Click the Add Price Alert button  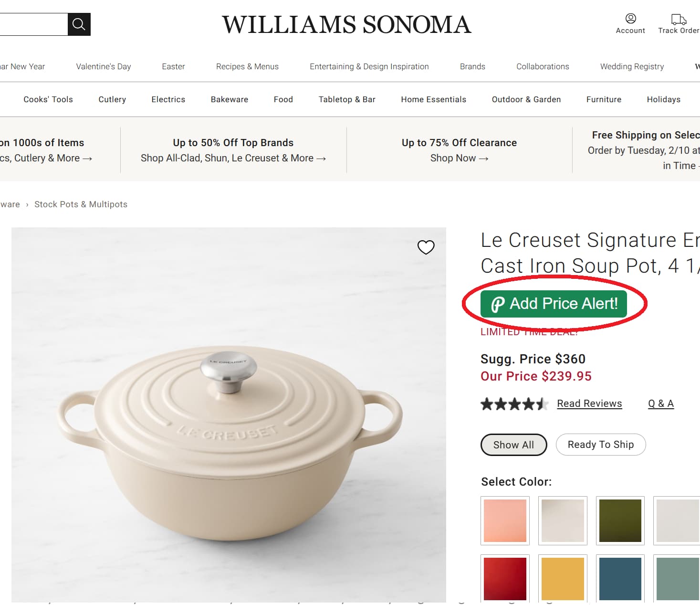554,304
